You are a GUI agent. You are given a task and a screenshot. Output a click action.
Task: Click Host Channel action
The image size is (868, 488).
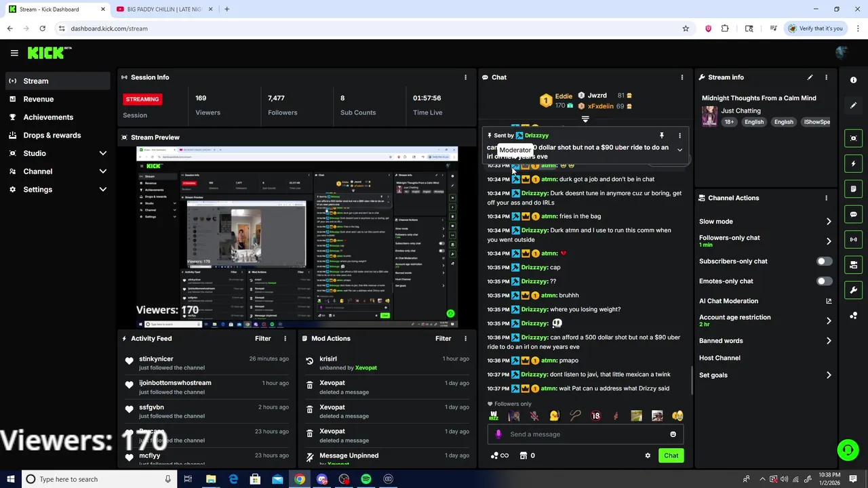pos(719,358)
